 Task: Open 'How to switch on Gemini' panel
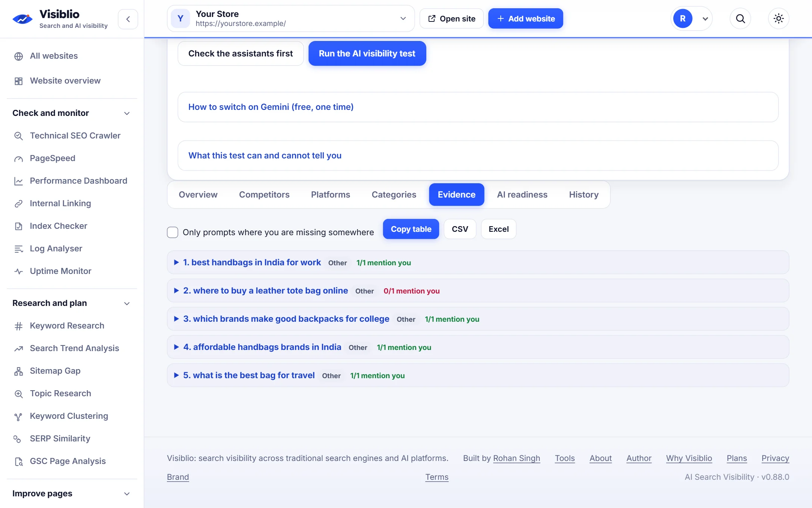478,107
